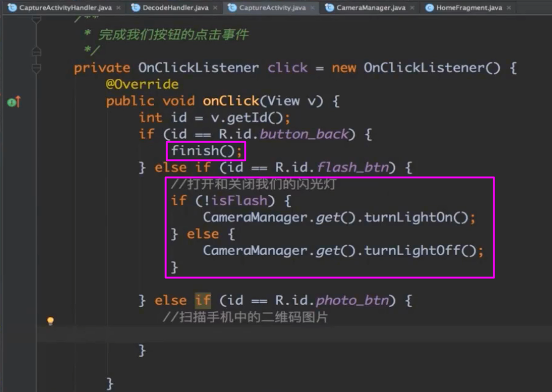Viewport: 552px width, 392px height.
Task: Click the DecodeHandler.java class file icon
Action: tap(136, 7)
